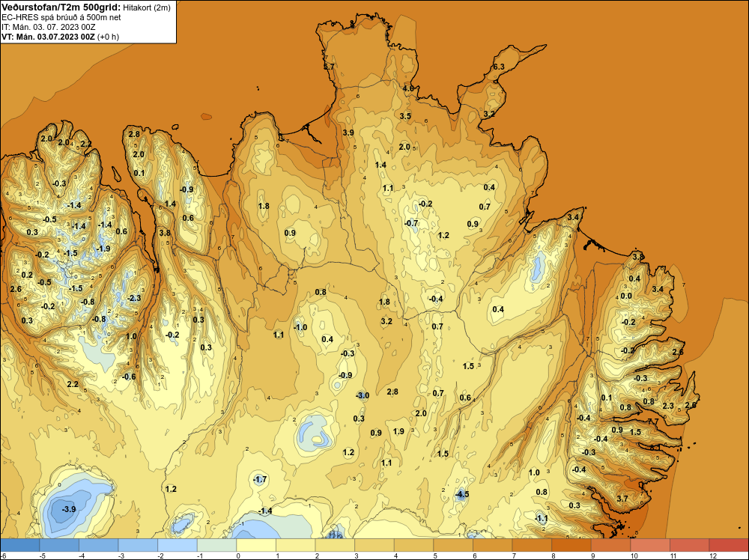
Task: Click the 1.9 temperature value on the map
Action: [398, 431]
